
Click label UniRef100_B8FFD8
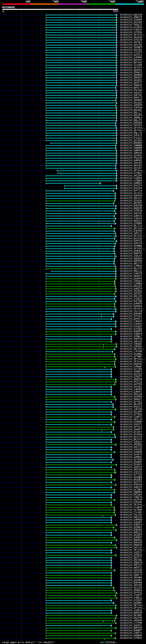[131, 628]
